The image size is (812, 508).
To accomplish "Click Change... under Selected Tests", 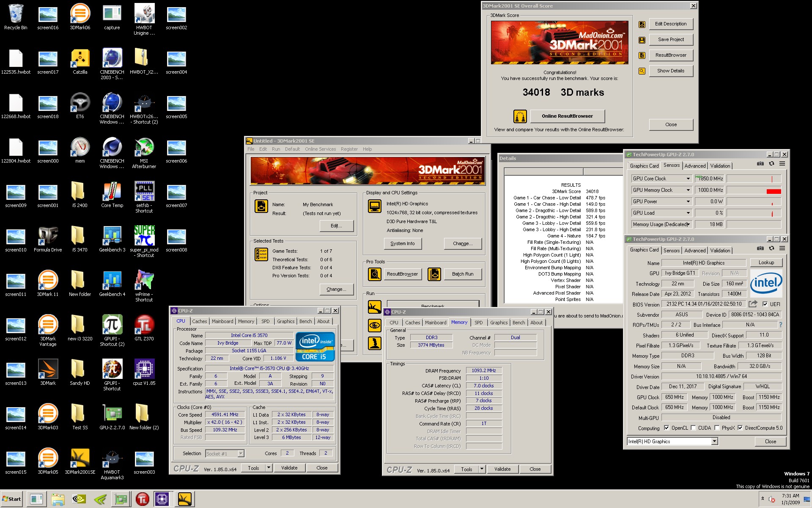I will coord(337,289).
